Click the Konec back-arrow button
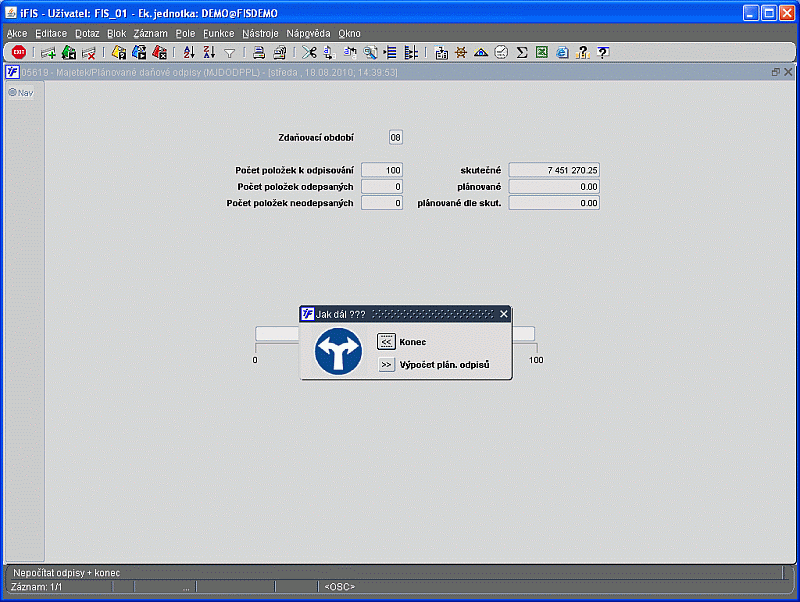The width and height of the screenshot is (800, 602). pos(386,341)
